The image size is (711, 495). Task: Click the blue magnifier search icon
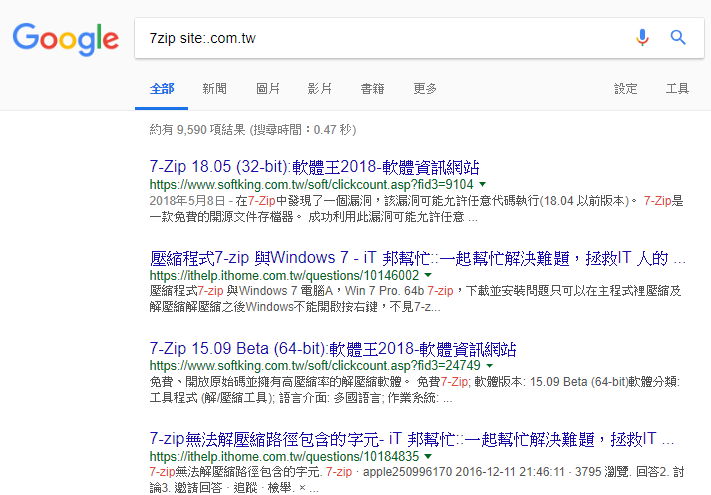click(678, 38)
